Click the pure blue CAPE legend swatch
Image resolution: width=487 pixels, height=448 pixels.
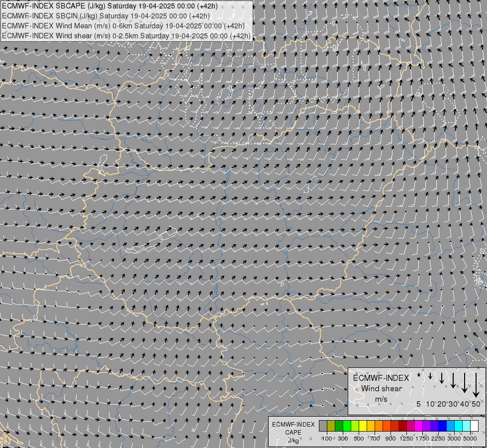(x=443, y=426)
